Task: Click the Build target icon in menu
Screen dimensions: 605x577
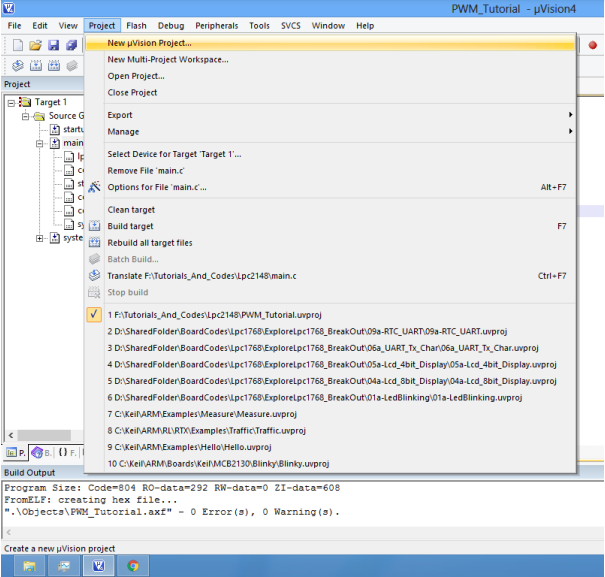Action: tap(95, 226)
